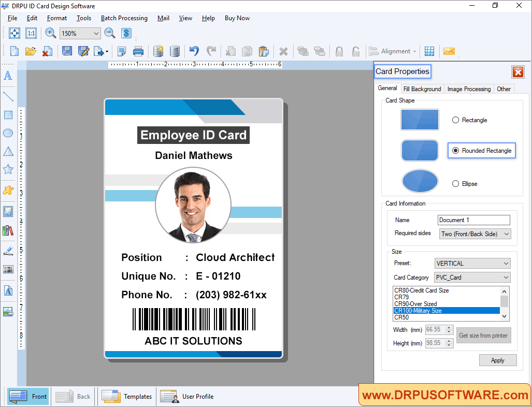Open the Batch Processing menu

(124, 18)
